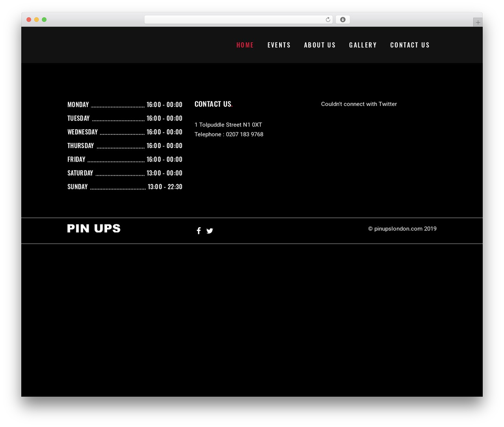Maximize the window with green button
Image resolution: width=504 pixels, height=427 pixels.
(44, 20)
